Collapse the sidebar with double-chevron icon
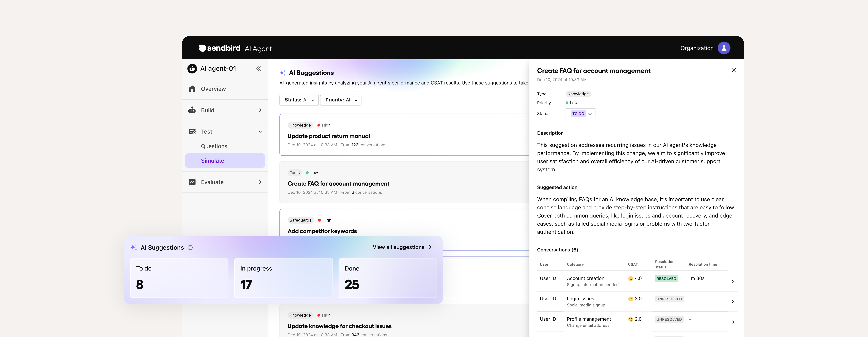The width and height of the screenshot is (868, 337). [x=258, y=69]
